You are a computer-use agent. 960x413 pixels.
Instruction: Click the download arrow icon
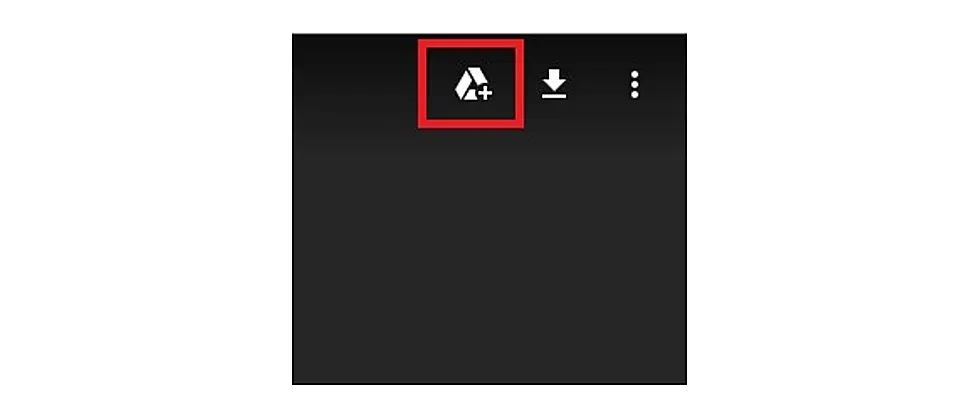point(553,84)
